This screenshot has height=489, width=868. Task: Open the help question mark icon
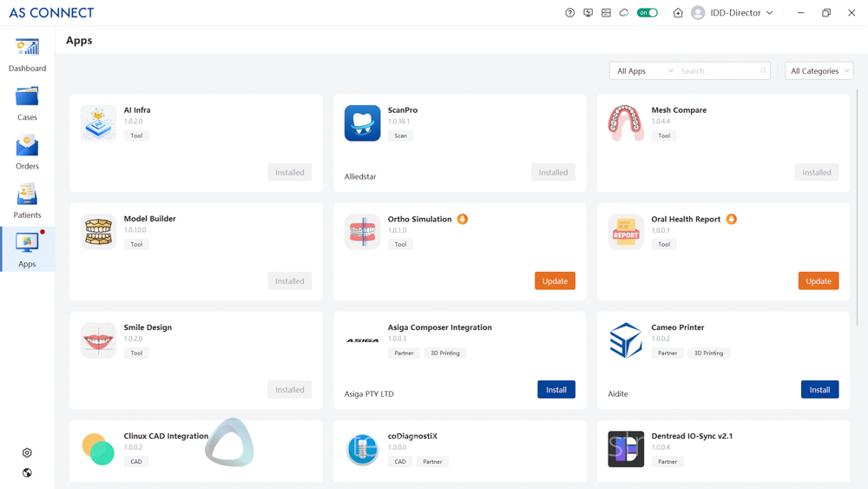click(x=569, y=13)
